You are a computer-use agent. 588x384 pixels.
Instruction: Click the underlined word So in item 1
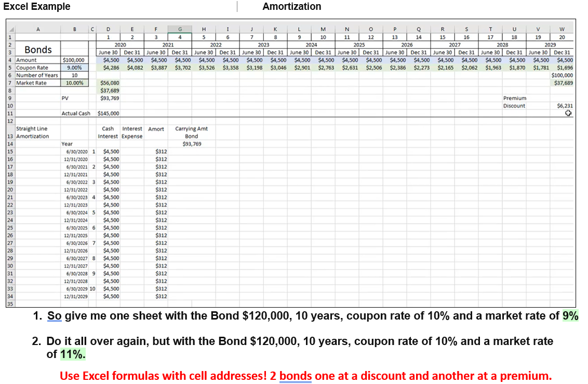click(55, 316)
